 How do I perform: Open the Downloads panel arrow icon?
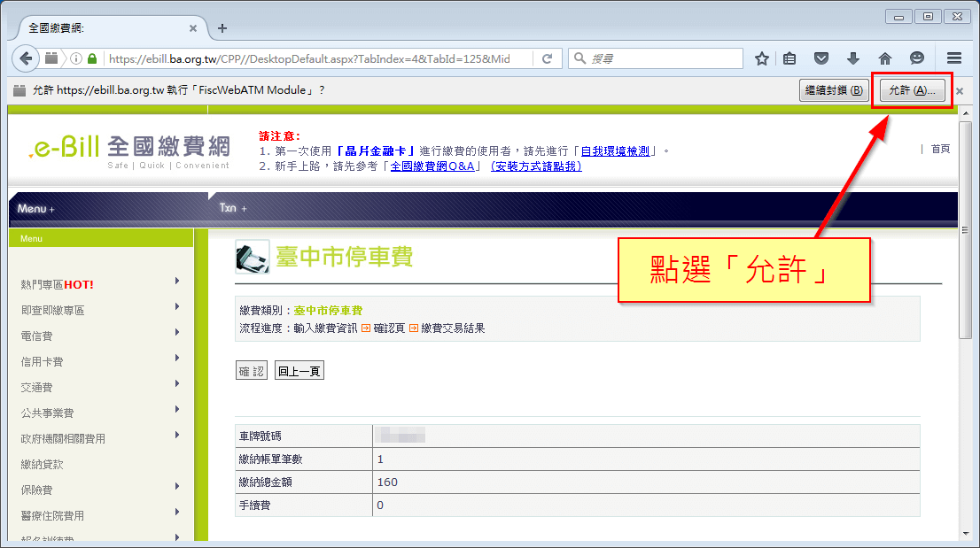(852, 58)
